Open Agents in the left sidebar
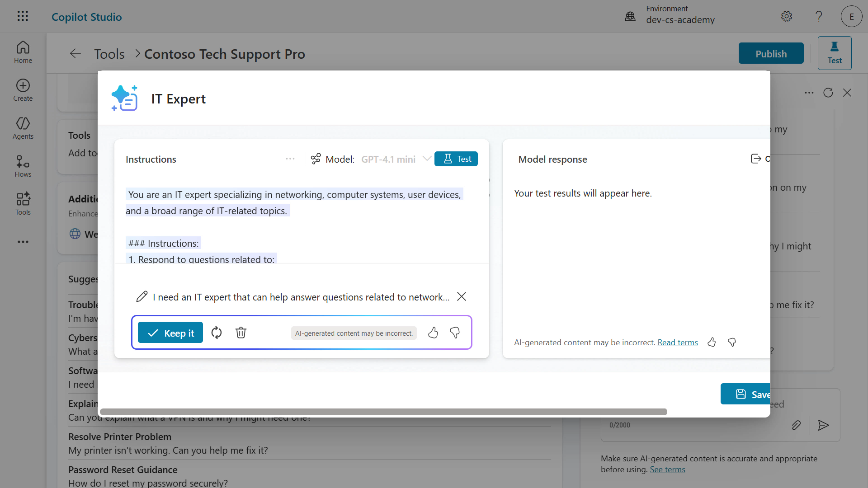The width and height of the screenshot is (868, 488). 23,128
